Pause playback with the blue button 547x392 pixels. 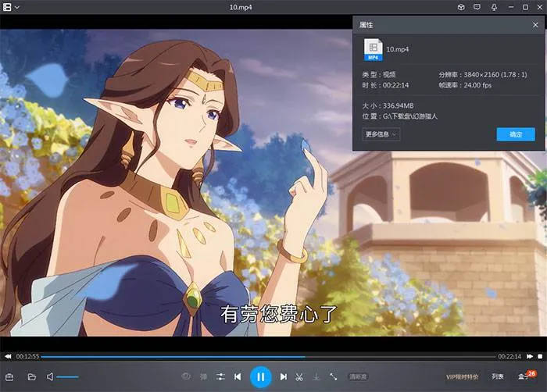260,376
